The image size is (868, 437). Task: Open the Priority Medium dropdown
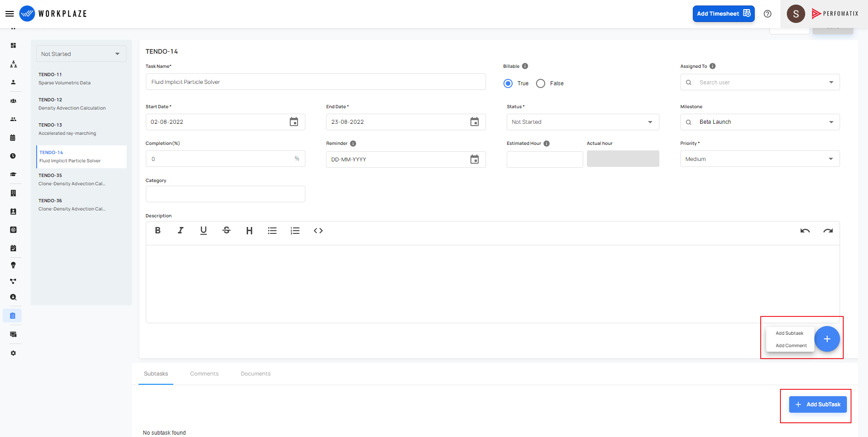[x=760, y=159]
